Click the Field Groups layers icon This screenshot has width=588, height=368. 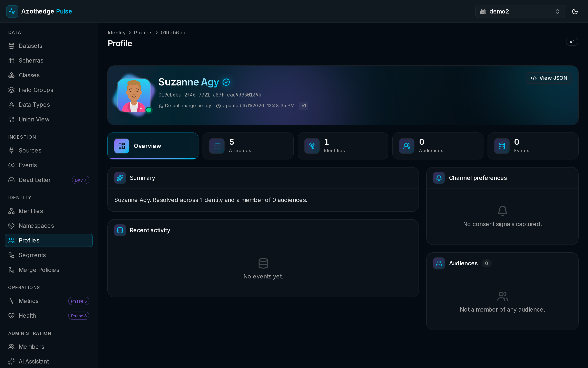click(11, 90)
